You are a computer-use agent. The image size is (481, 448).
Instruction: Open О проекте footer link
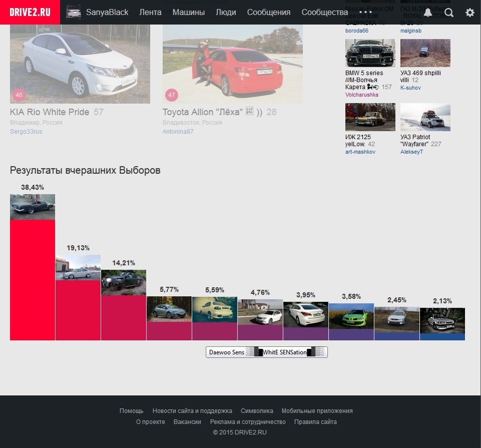151,422
